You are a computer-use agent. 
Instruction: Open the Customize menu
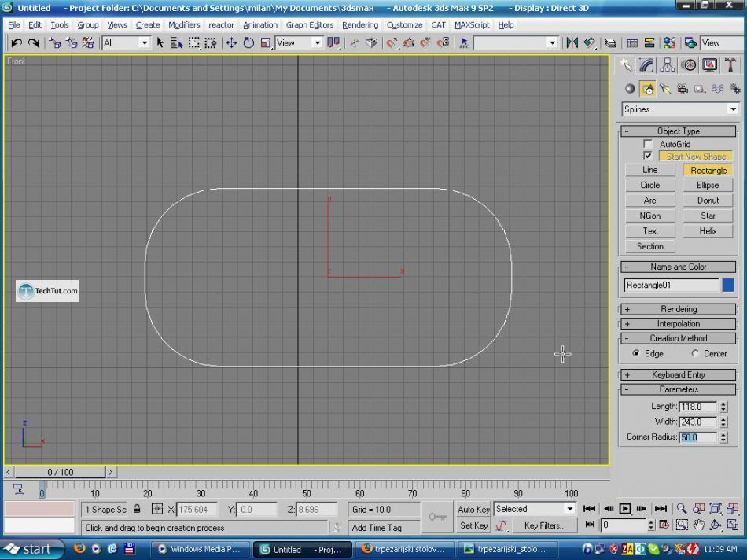click(404, 25)
